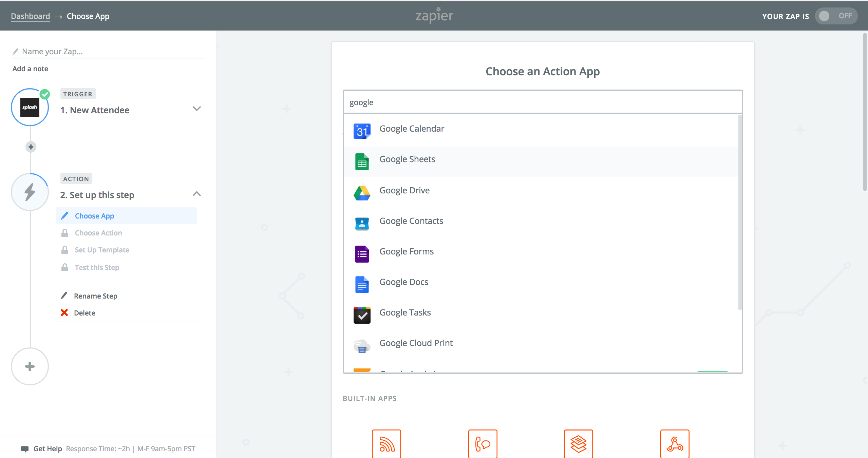
Task: Choose Google Sheets from results
Action: (541, 161)
